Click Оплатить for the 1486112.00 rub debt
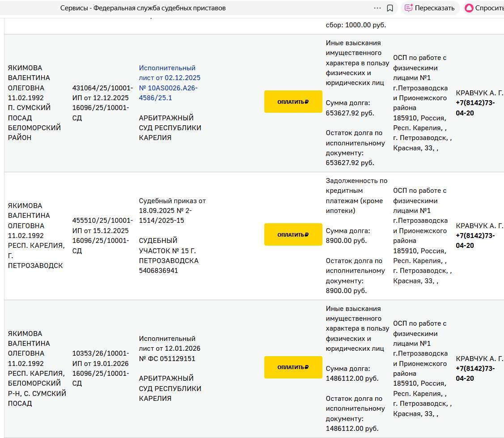The width and height of the screenshot is (504, 438). [x=293, y=367]
